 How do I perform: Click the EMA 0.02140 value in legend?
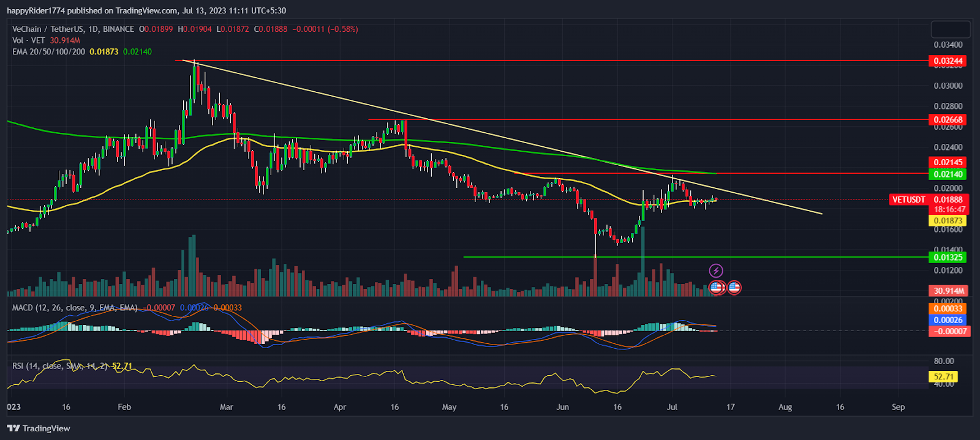click(137, 51)
